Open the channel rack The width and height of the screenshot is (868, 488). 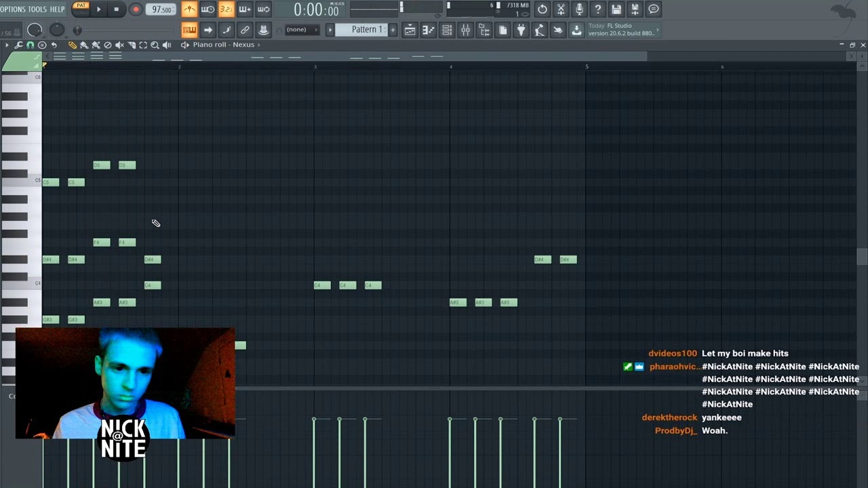click(x=447, y=30)
